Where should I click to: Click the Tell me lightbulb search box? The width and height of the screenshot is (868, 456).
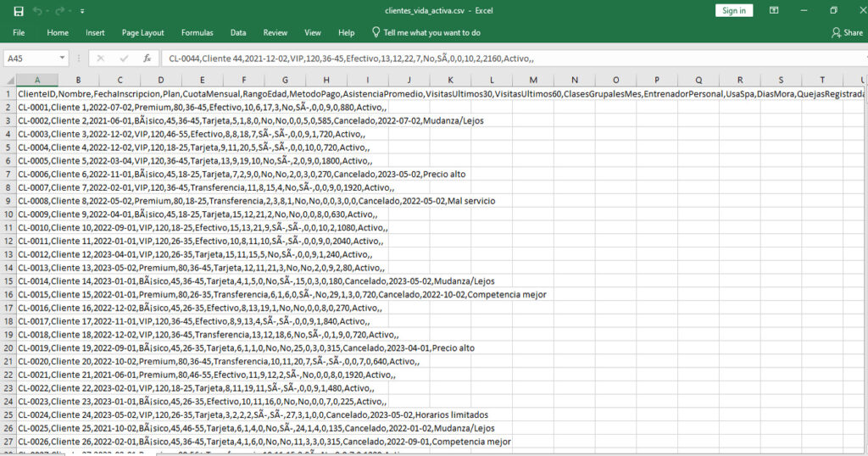426,32
